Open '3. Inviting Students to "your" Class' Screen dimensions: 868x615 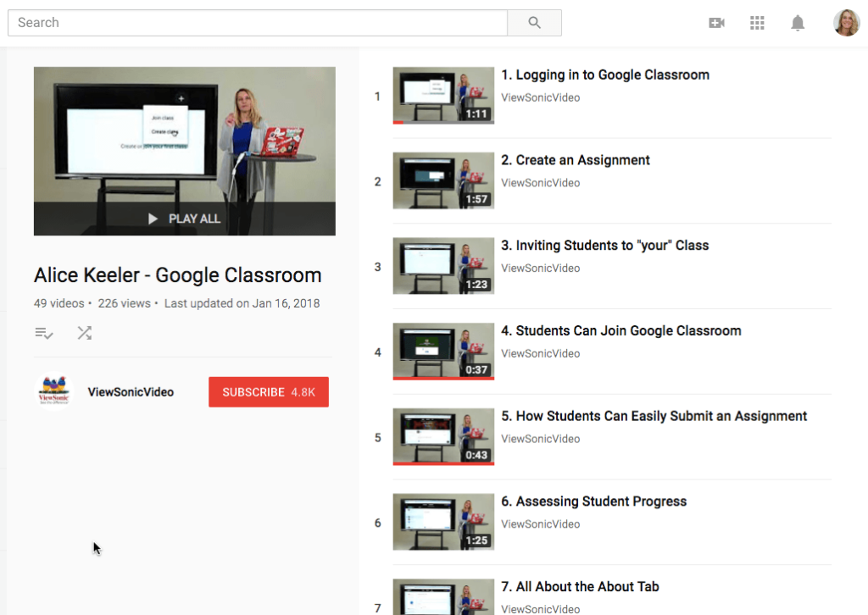604,245
